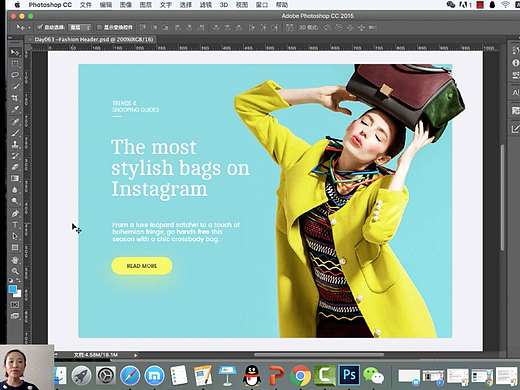The height and width of the screenshot is (390, 520).
Task: Click the 3D rotate mode icon
Action: point(326,27)
